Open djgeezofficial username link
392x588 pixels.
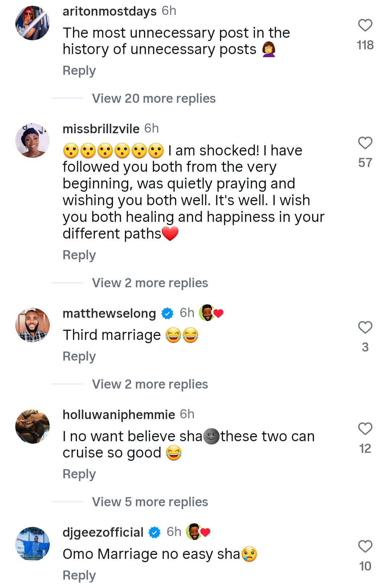click(103, 532)
